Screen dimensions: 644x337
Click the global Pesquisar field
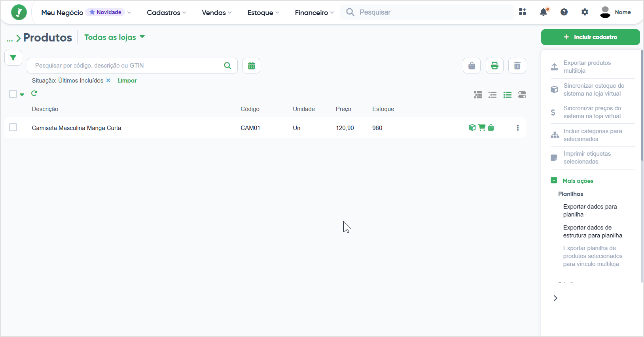point(427,12)
